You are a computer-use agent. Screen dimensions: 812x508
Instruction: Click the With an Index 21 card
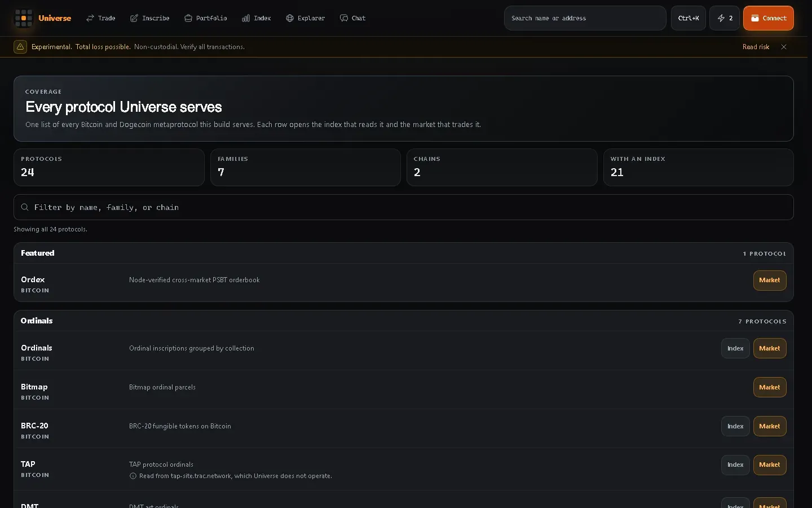pos(699,167)
